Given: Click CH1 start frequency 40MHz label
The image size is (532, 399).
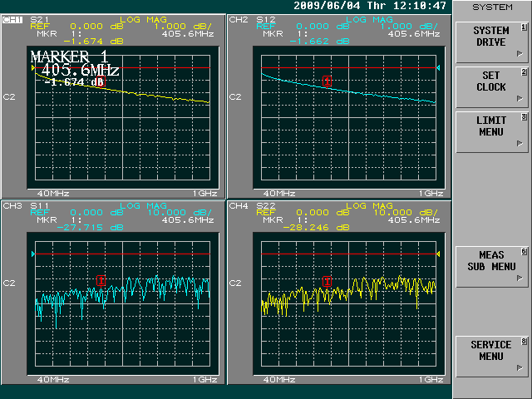Looking at the screenshot, I should click(x=53, y=194).
